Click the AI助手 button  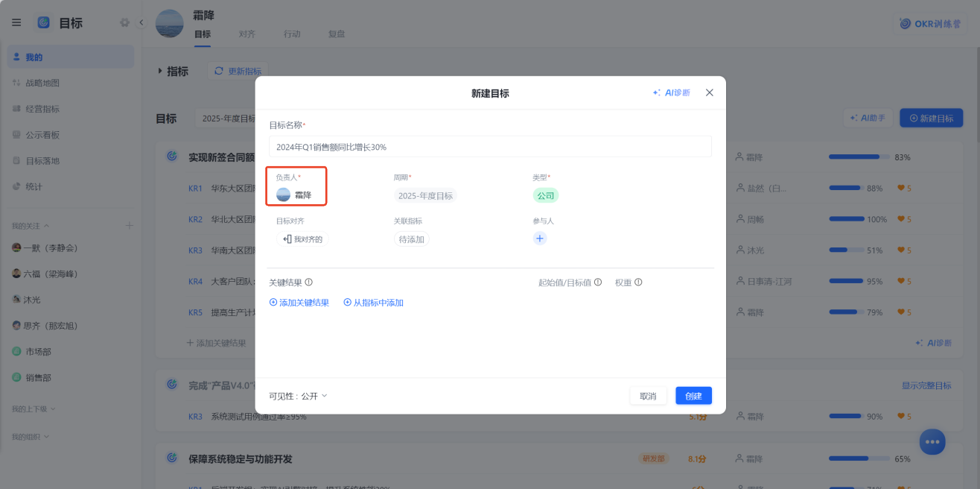(868, 118)
